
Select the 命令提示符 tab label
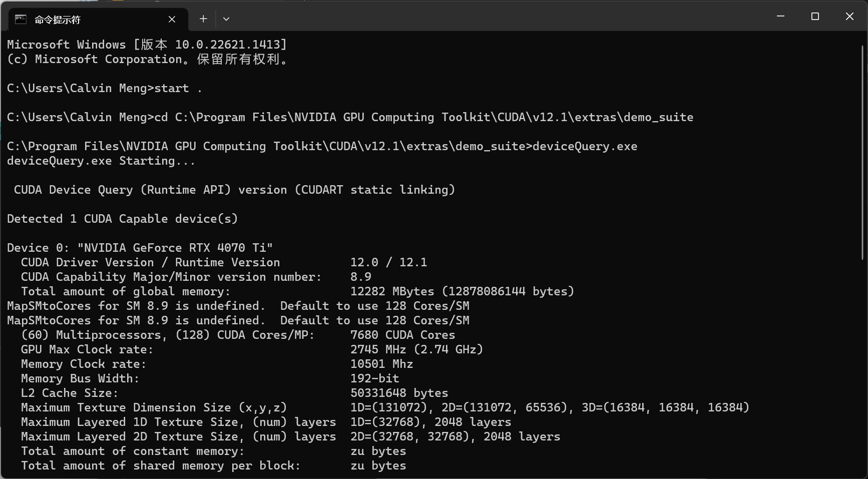[x=58, y=20]
